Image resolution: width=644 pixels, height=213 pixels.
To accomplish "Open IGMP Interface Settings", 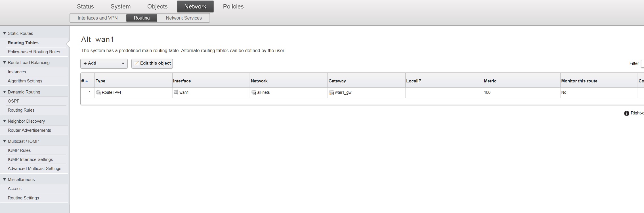I will [x=30, y=159].
